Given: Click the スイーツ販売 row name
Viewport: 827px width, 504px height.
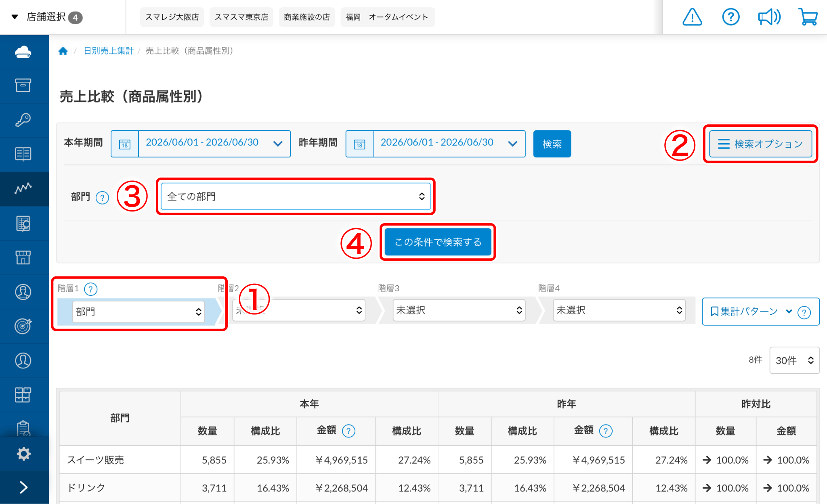Looking at the screenshot, I should [96, 460].
